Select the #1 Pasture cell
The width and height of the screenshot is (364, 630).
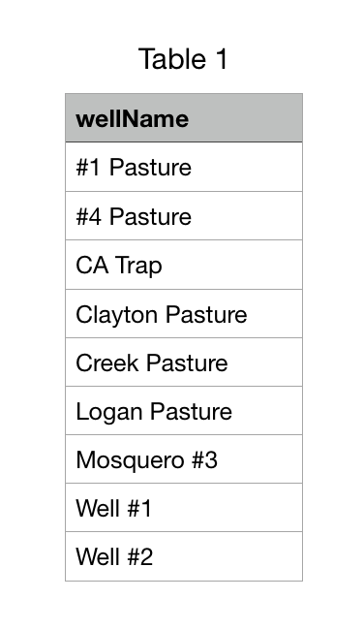point(184,167)
